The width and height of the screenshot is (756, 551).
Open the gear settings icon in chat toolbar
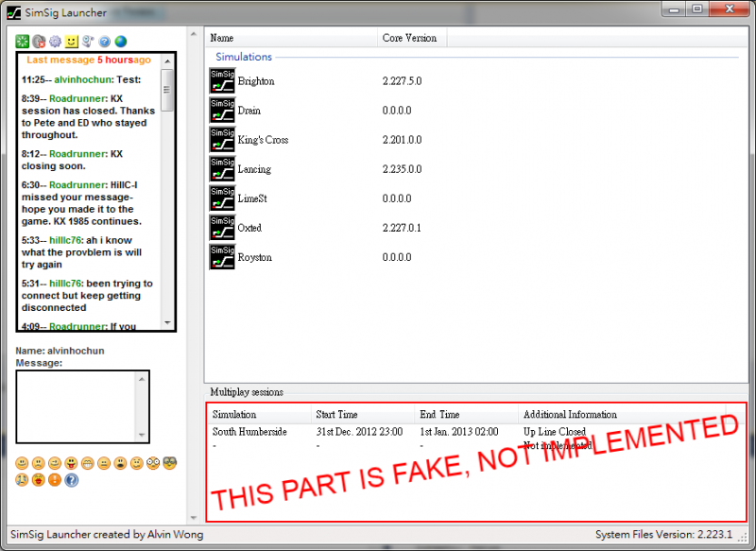pyautogui.click(x=56, y=42)
